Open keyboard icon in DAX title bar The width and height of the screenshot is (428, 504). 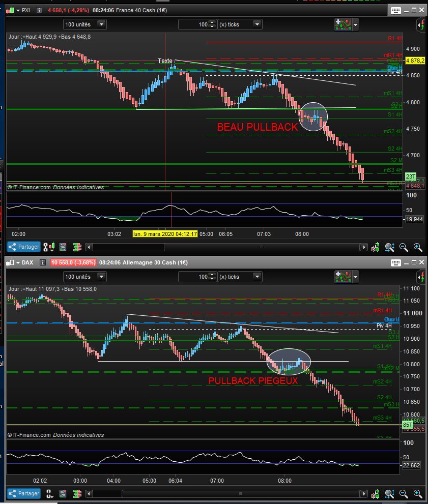tap(395, 263)
